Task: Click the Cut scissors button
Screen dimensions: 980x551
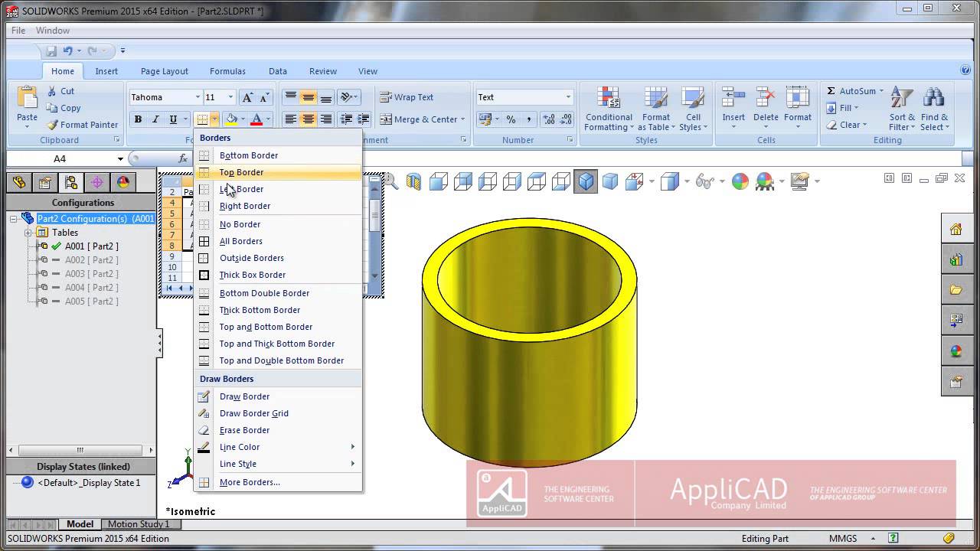Action: pos(60,91)
